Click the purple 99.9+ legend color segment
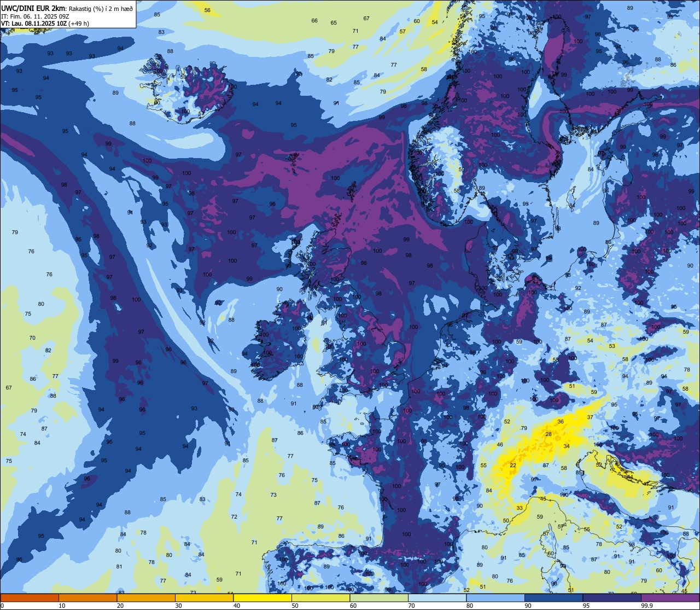Screen dimensions: 700x610 pos(670,597)
